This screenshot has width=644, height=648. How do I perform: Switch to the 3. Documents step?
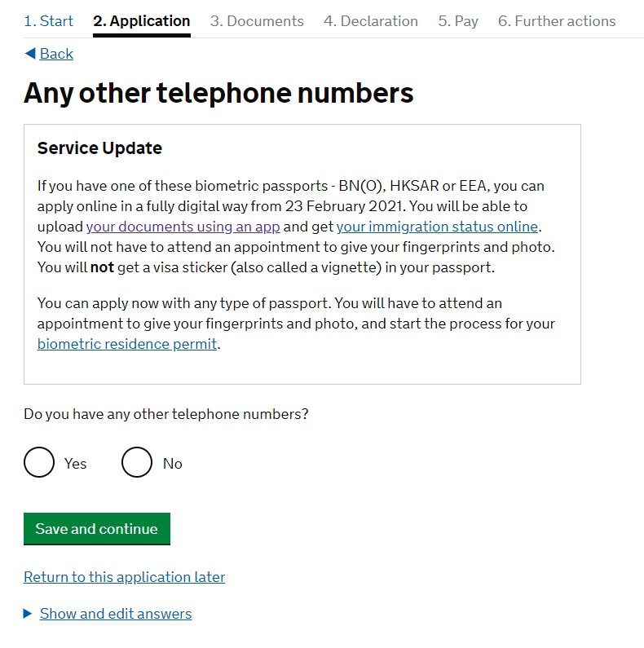(x=257, y=21)
